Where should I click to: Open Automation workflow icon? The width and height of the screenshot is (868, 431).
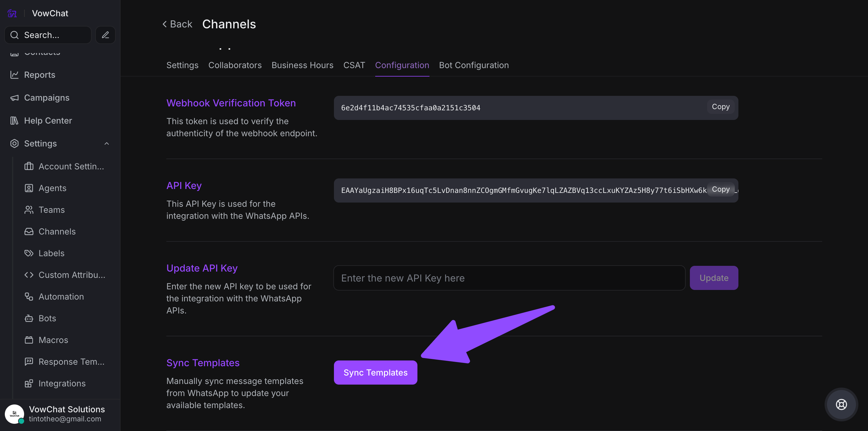click(29, 297)
